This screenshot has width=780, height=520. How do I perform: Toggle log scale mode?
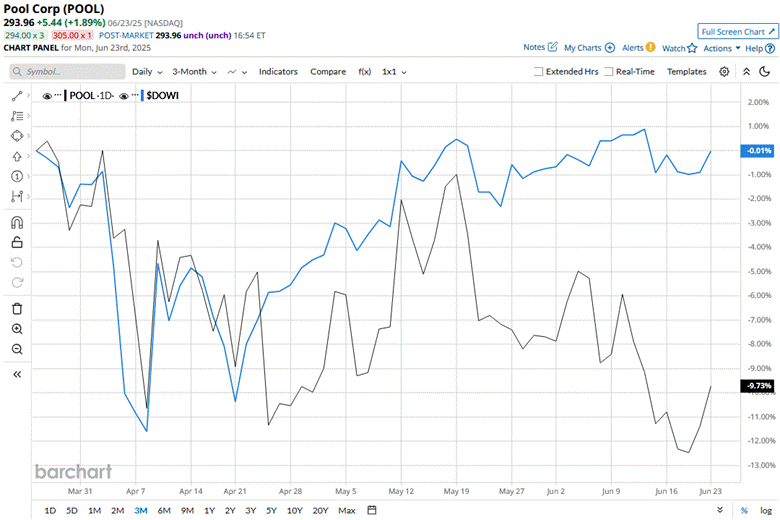pos(766,511)
